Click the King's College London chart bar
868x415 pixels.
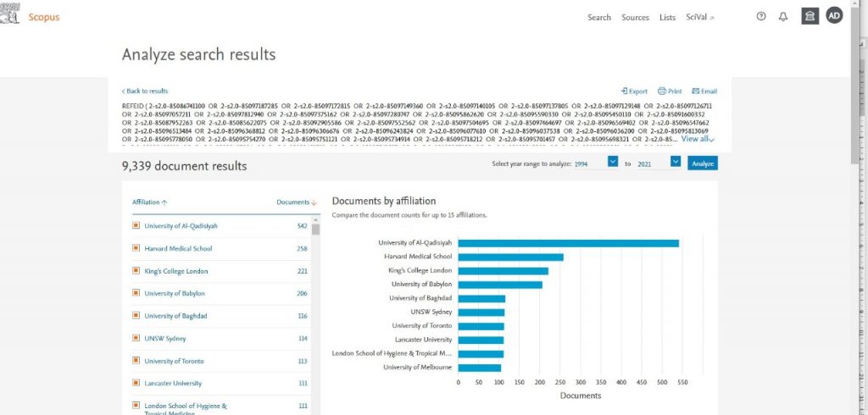(504, 270)
